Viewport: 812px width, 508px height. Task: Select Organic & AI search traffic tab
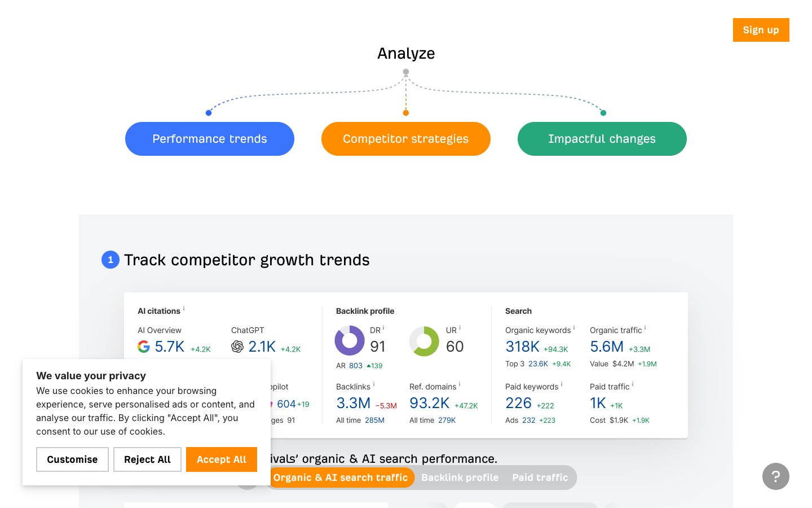tap(340, 478)
